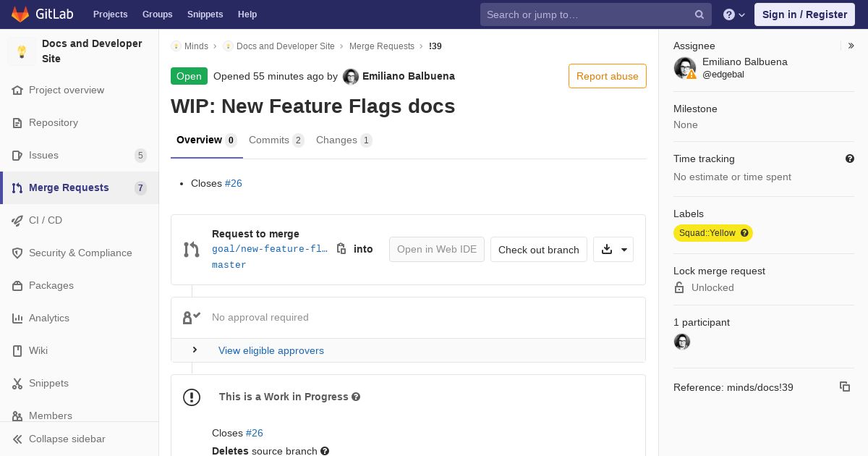Switch to the Changes tab
868x456 pixels.
tap(344, 140)
